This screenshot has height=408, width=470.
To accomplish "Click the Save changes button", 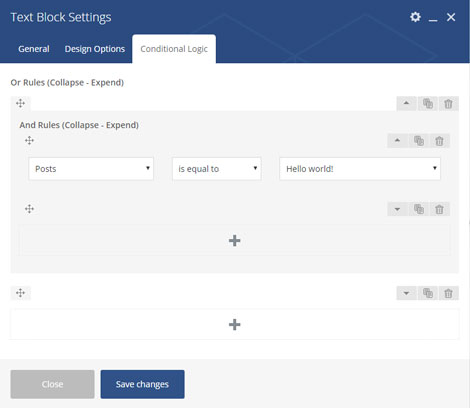I will (142, 384).
